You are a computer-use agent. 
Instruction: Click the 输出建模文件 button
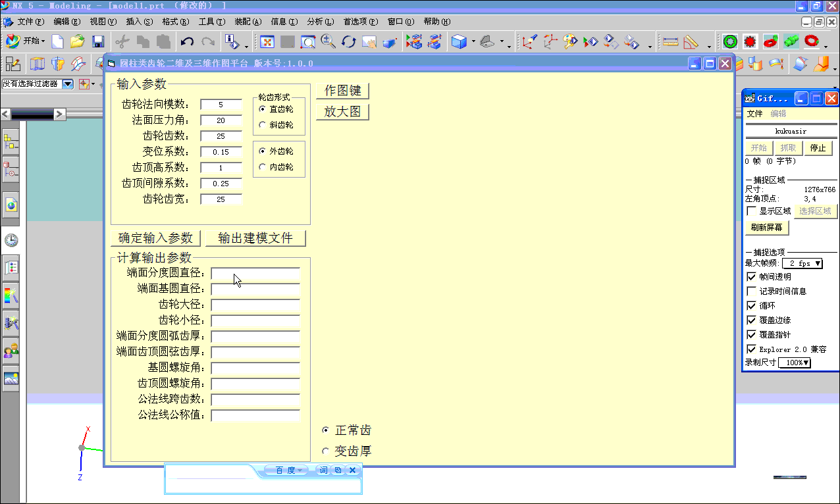pyautogui.click(x=255, y=238)
